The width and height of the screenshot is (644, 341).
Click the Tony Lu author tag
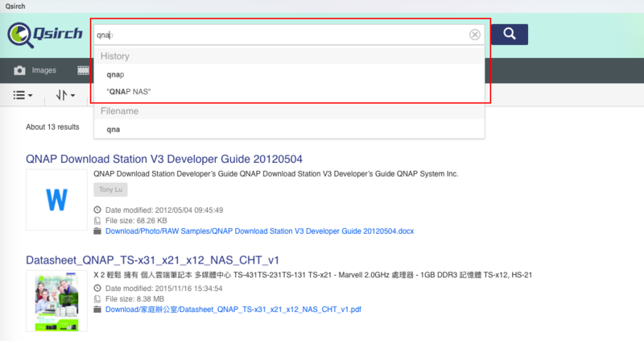coord(110,189)
